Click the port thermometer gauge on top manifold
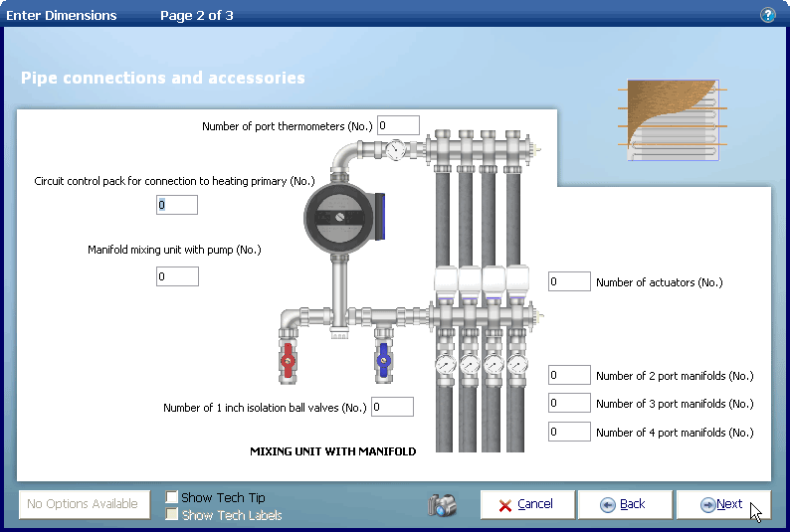The image size is (790, 532). tap(396, 150)
